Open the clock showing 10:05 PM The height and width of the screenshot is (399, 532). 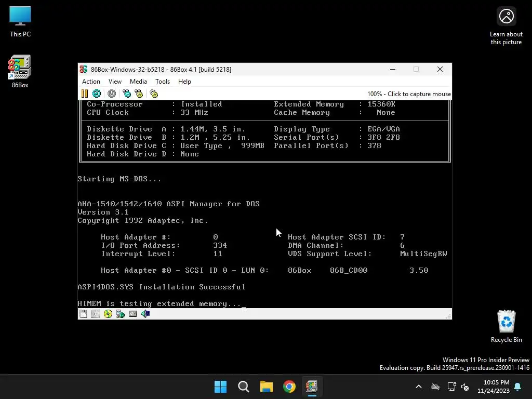494,387
